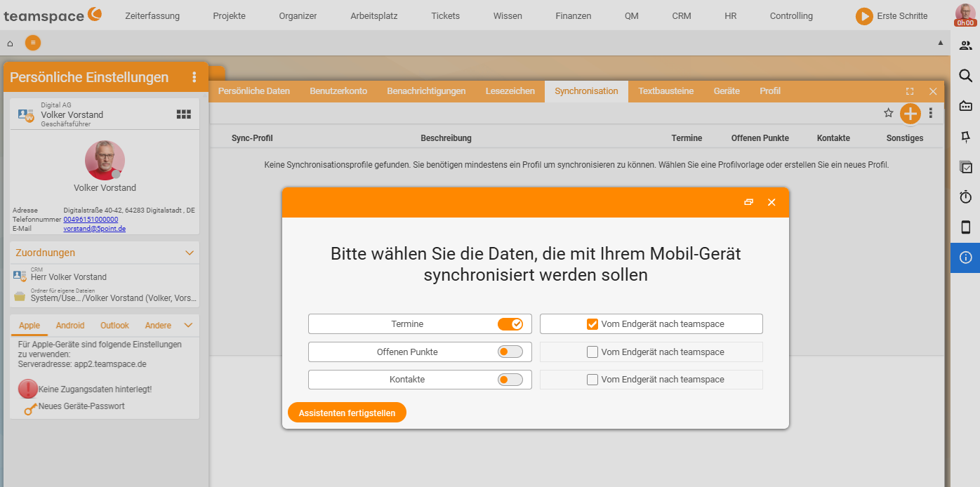
Task: Open the stopwatch icon in right sidebar
Action: point(965,197)
